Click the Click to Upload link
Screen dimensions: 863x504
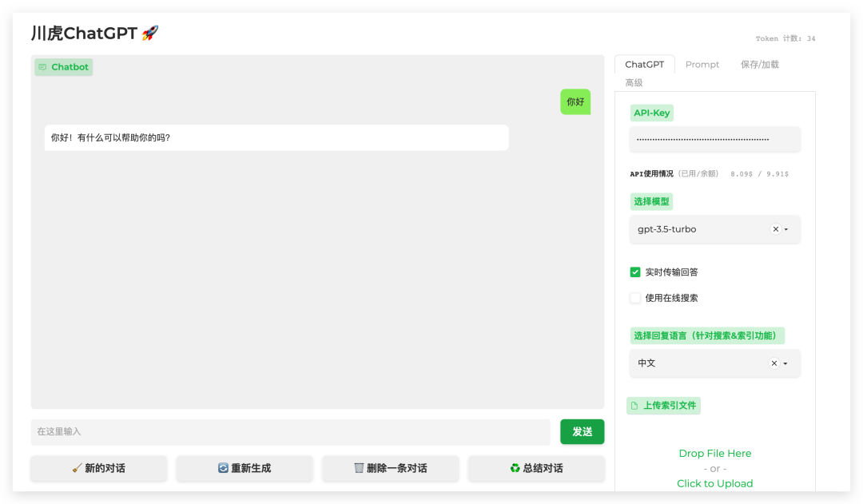point(714,483)
